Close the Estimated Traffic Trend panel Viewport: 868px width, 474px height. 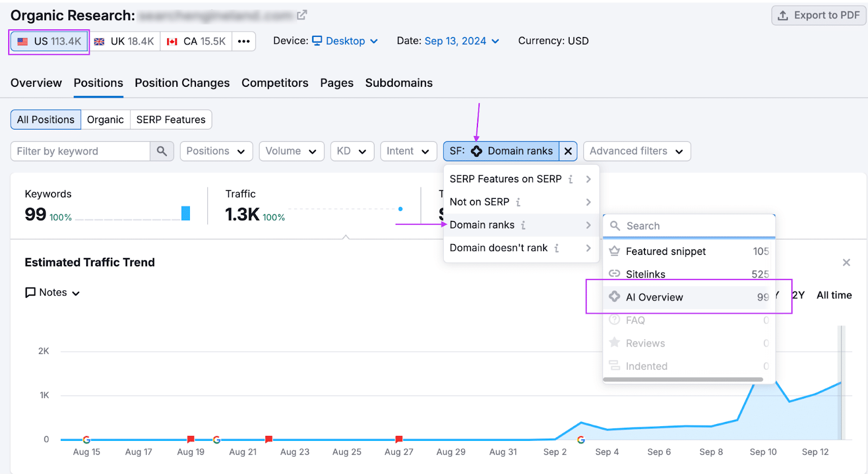point(846,262)
